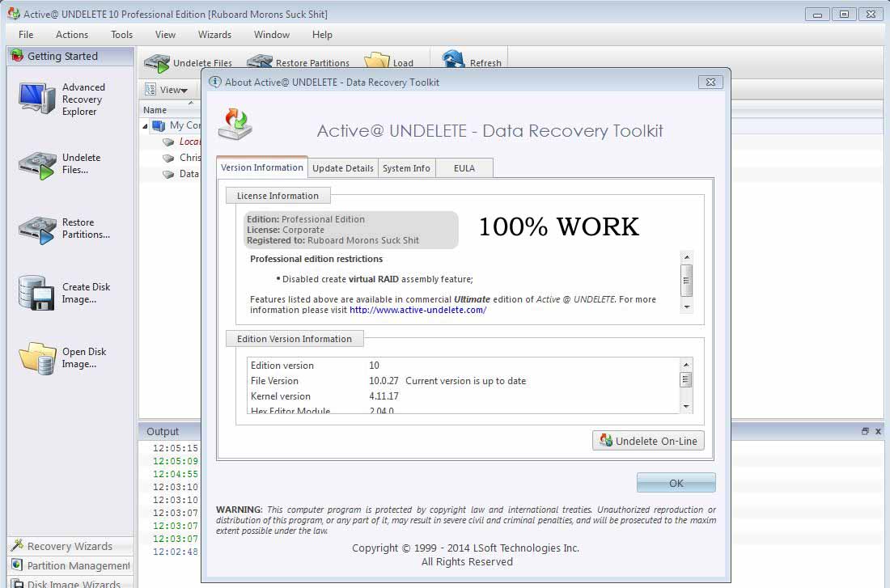Expand the Partition Management panel
Image resolution: width=890 pixels, height=588 pixels.
tap(70, 565)
